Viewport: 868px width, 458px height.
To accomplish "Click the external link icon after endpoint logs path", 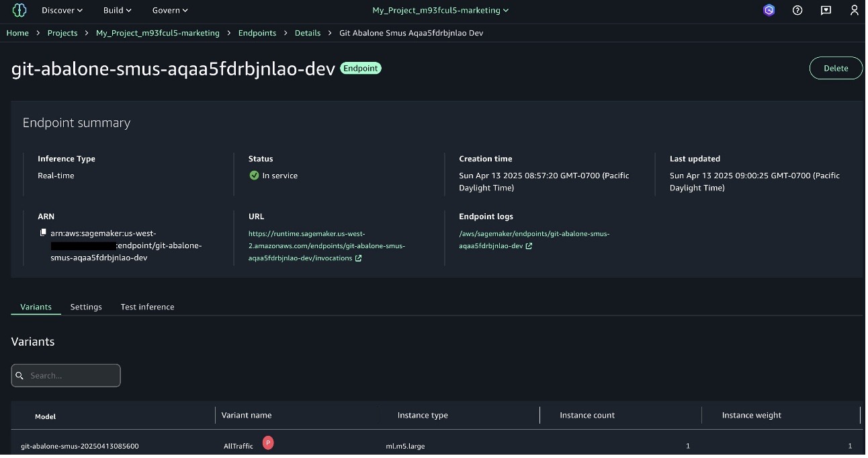I will click(x=529, y=246).
